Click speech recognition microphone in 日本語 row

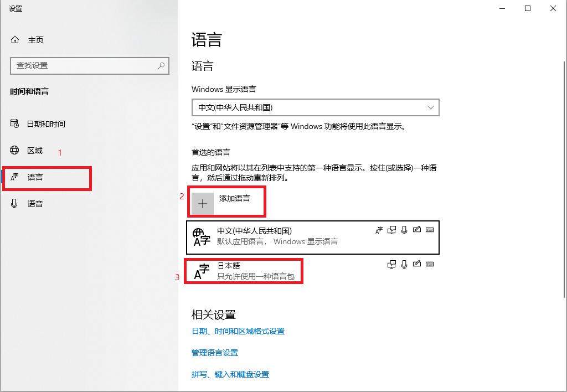pos(404,264)
